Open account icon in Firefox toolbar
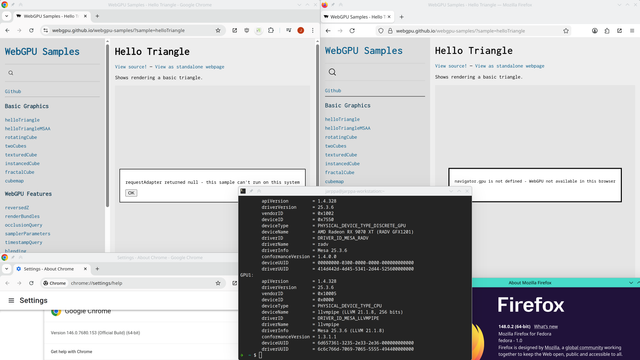640x360 pixels. [595, 31]
